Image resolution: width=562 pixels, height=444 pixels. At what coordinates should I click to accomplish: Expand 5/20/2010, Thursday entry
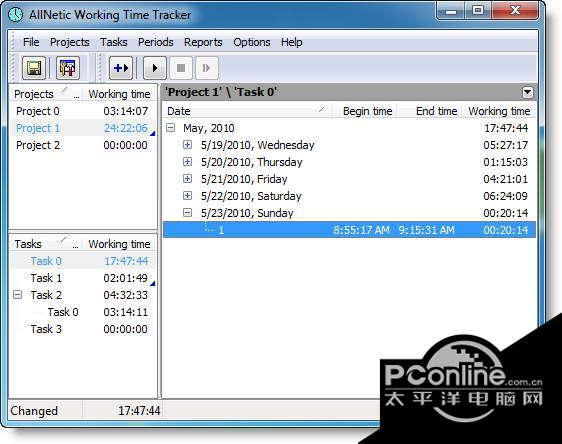[187, 162]
